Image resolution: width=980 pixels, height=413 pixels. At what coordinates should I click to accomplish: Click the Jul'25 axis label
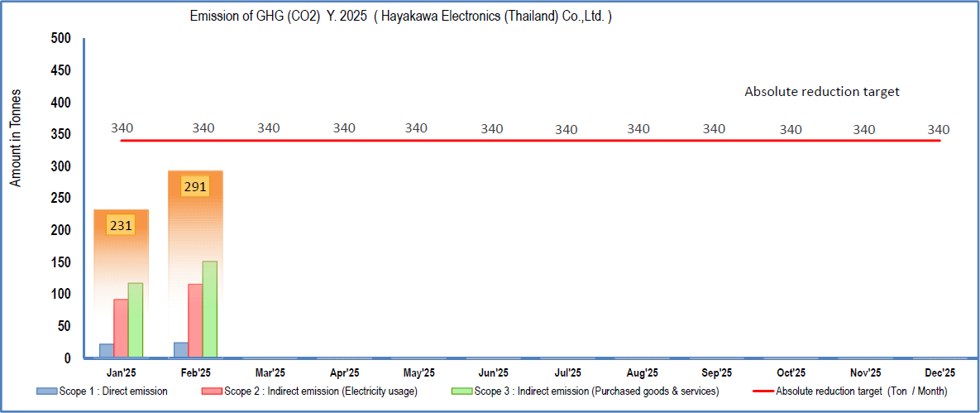point(568,373)
